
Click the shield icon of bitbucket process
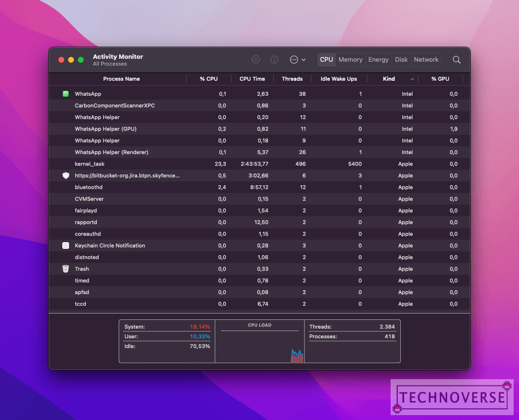(x=66, y=175)
